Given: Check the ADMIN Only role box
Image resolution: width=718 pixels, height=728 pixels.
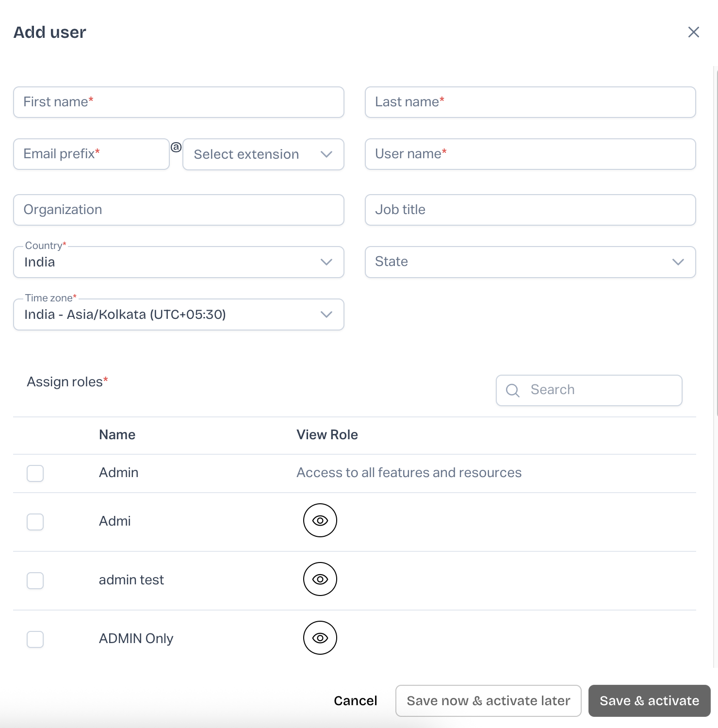Looking at the screenshot, I should [x=35, y=639].
